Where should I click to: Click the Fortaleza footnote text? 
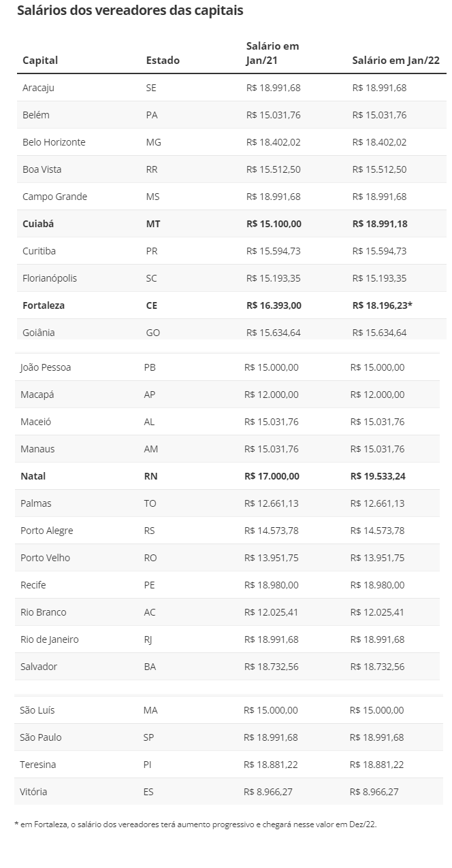[x=195, y=824]
